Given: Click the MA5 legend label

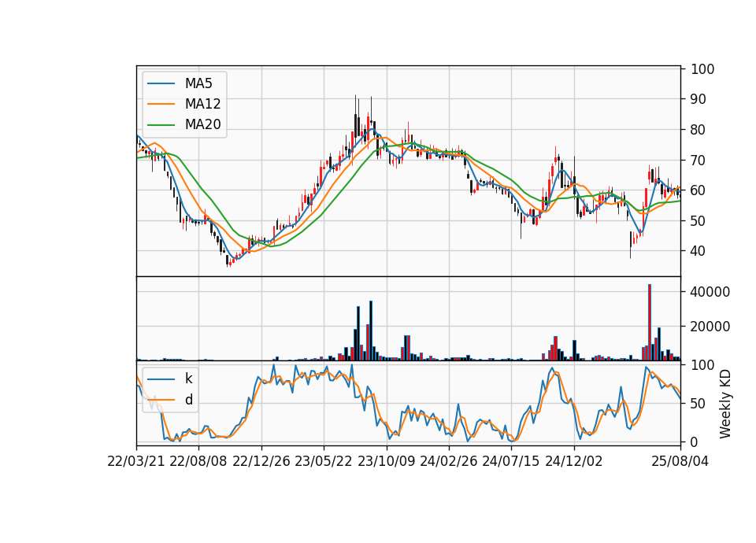Looking at the screenshot, I should point(198,83).
